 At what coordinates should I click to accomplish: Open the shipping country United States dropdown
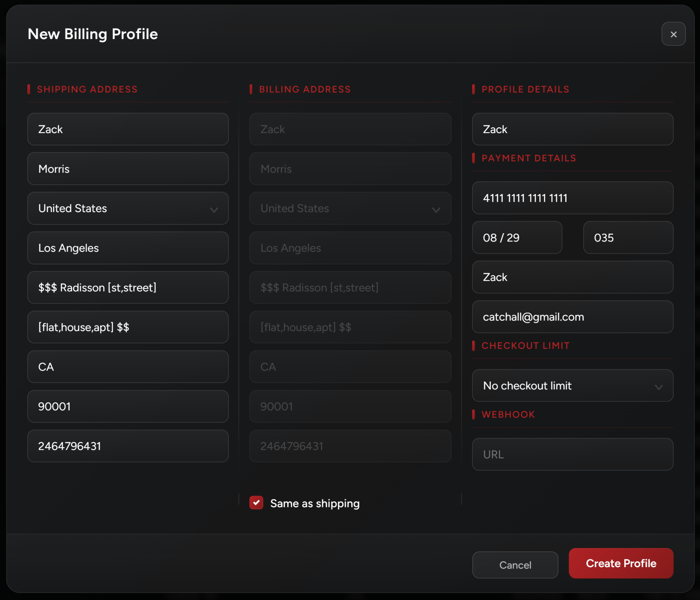tap(128, 208)
